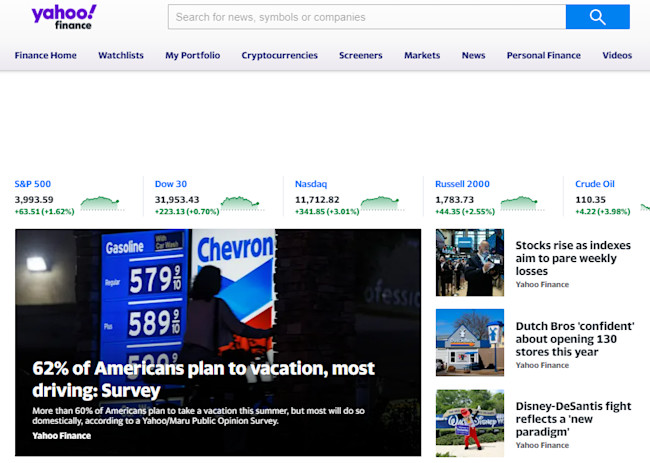Click the Nasdaq change +341.85 (+3.01%)

click(327, 211)
